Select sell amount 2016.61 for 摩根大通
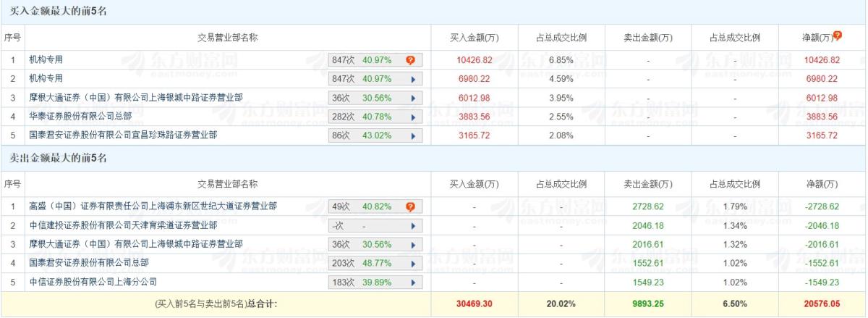This screenshot has height=318, width=868. coord(648,245)
